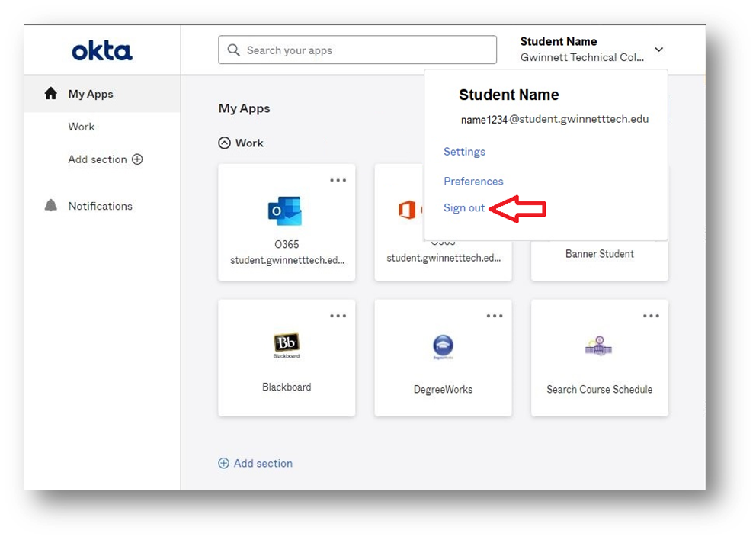Screen dimensions: 756x540
Task: Click the home icon beside My Apps
Action: (x=50, y=93)
